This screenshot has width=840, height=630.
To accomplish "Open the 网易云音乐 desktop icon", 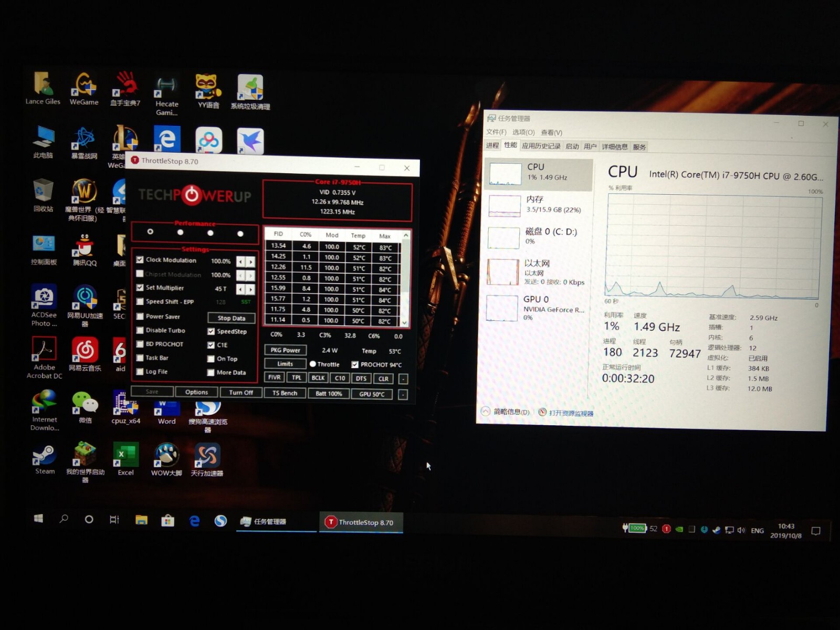I will click(x=85, y=354).
